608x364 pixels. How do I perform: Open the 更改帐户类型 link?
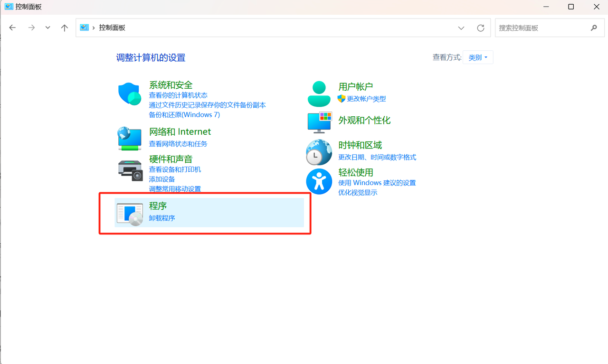(x=366, y=99)
